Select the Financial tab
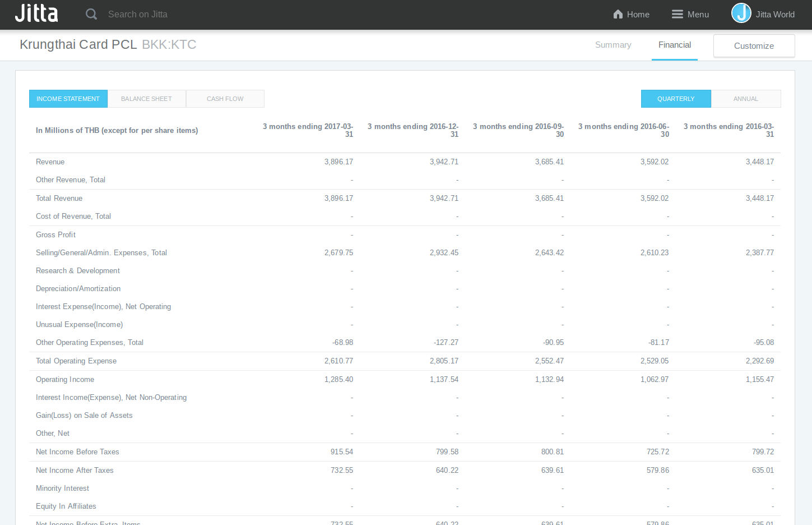 [x=675, y=45]
